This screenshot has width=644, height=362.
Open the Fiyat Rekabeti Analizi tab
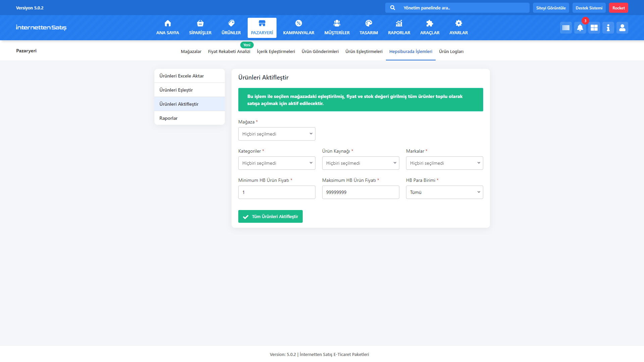coord(229,52)
